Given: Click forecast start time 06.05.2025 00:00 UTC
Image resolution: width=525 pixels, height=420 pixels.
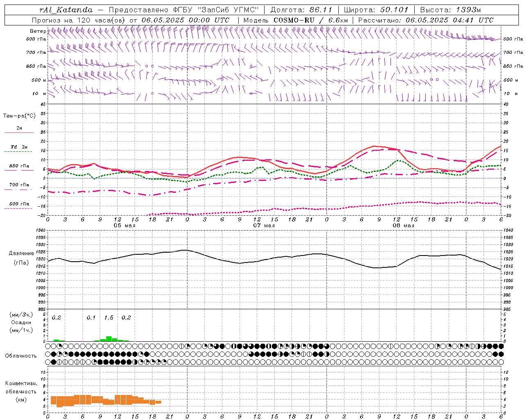Looking at the screenshot, I should [185, 20].
